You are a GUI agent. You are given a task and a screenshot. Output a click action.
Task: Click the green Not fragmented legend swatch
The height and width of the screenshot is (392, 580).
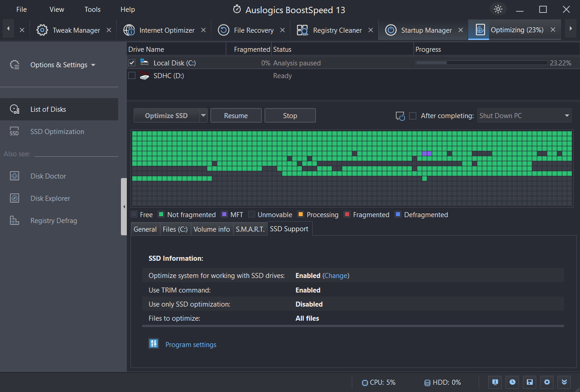[161, 214]
